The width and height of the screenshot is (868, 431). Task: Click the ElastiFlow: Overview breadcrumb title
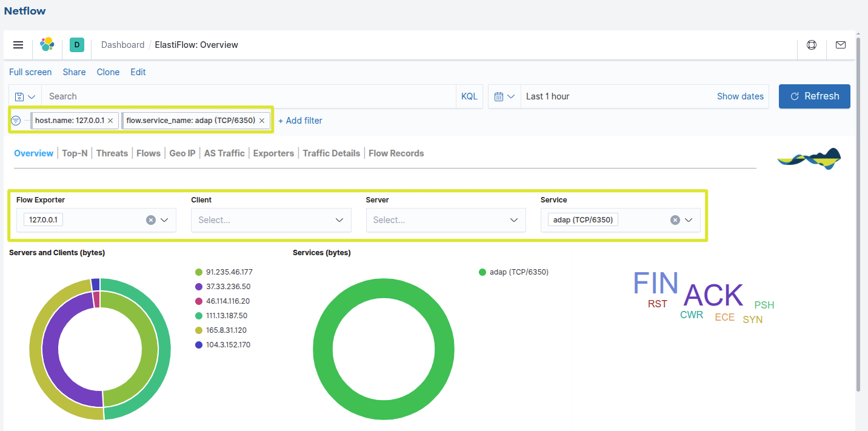point(196,45)
